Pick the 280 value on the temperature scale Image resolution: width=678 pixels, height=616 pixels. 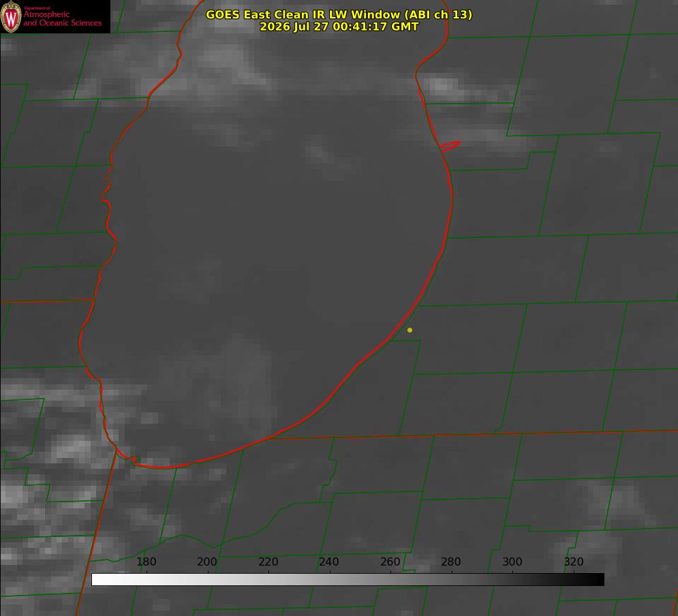451,561
